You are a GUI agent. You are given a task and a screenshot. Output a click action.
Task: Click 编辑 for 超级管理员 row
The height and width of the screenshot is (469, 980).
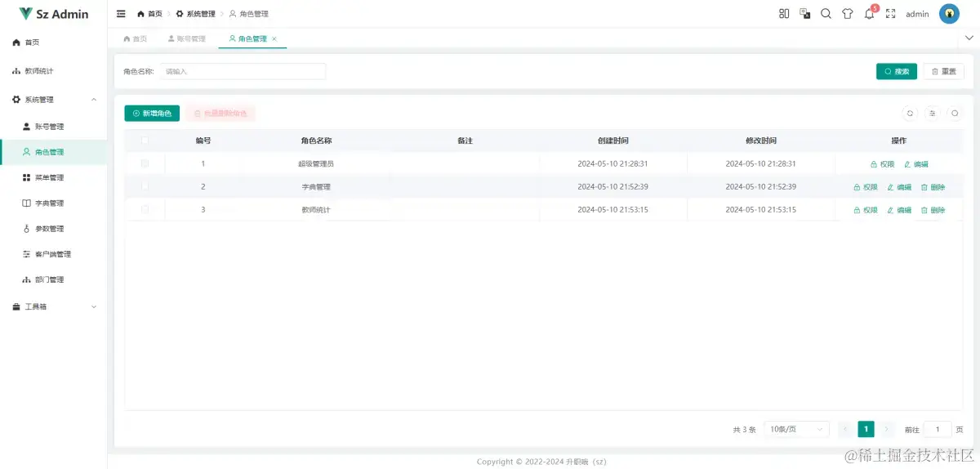coord(915,164)
